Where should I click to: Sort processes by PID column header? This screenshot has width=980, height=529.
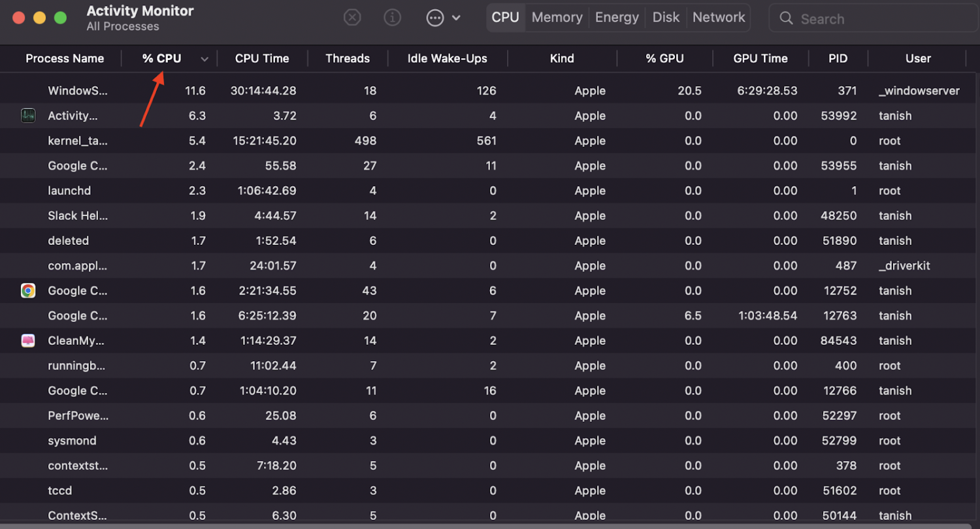click(838, 58)
